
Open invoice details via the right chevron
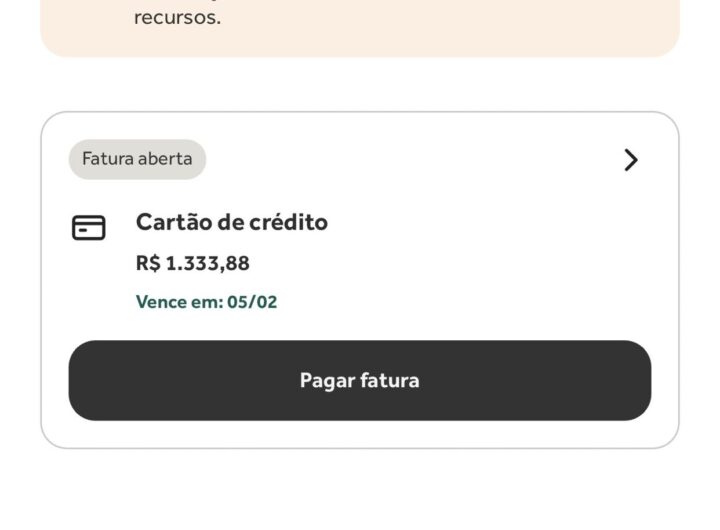point(631,160)
